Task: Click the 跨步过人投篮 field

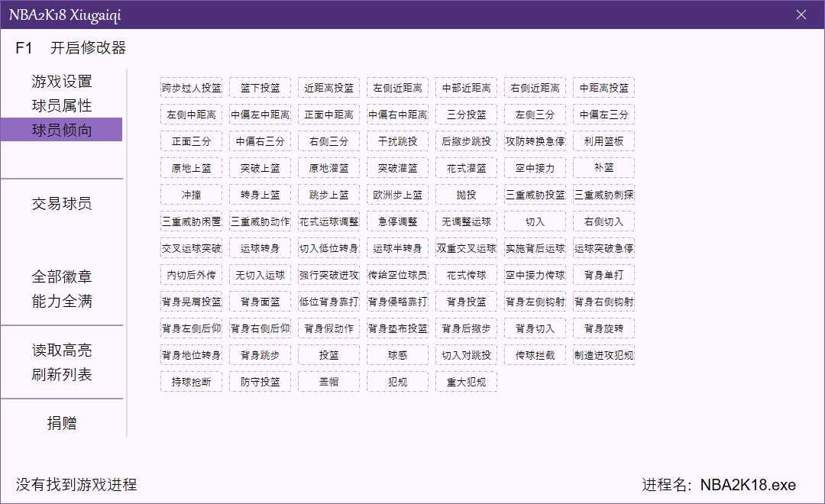Action: 192,88
